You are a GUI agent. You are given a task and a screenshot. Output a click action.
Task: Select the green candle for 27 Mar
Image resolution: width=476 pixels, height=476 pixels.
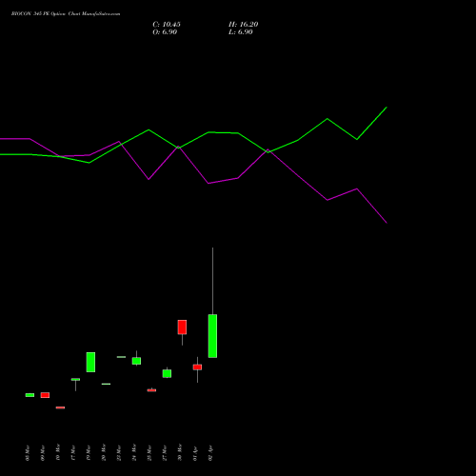coord(167,373)
